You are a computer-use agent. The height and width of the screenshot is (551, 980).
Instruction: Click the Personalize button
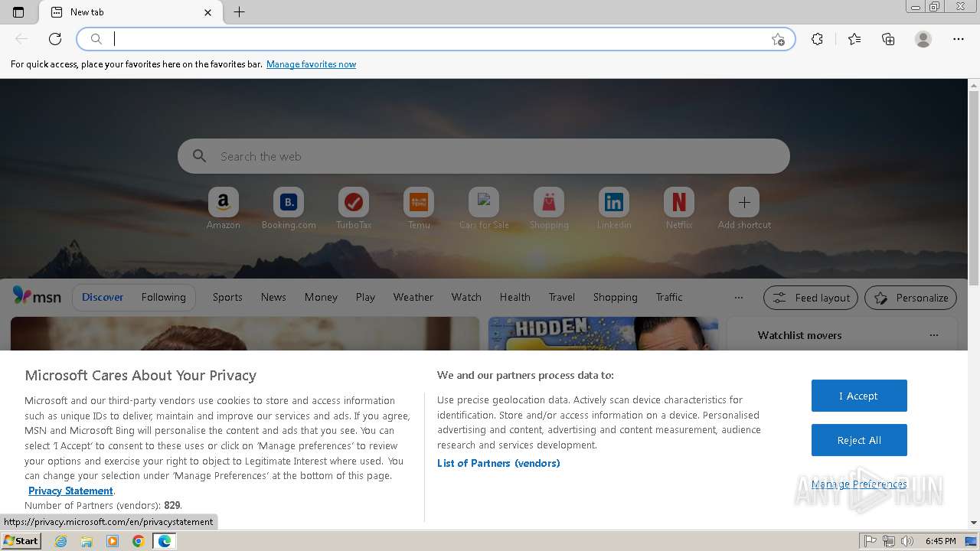[x=911, y=298]
